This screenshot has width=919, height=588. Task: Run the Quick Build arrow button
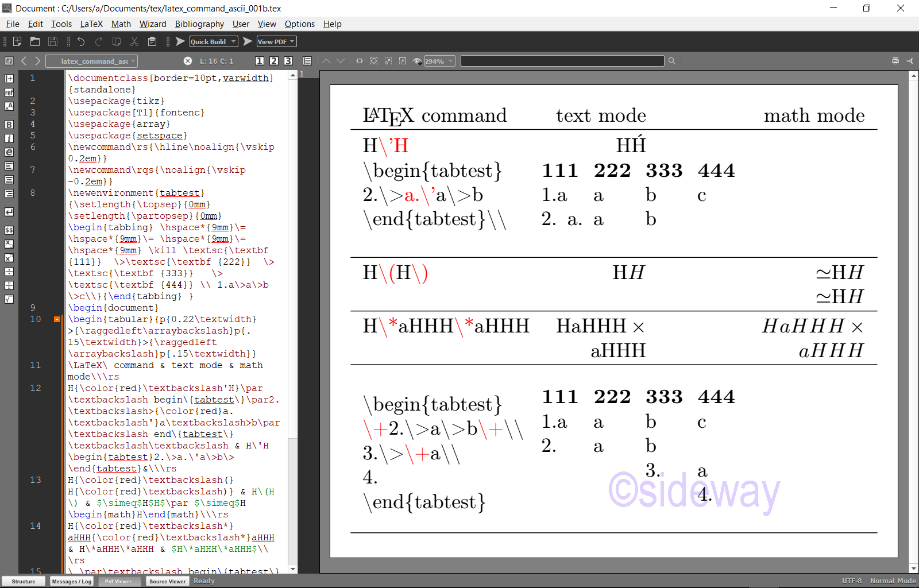(x=180, y=41)
